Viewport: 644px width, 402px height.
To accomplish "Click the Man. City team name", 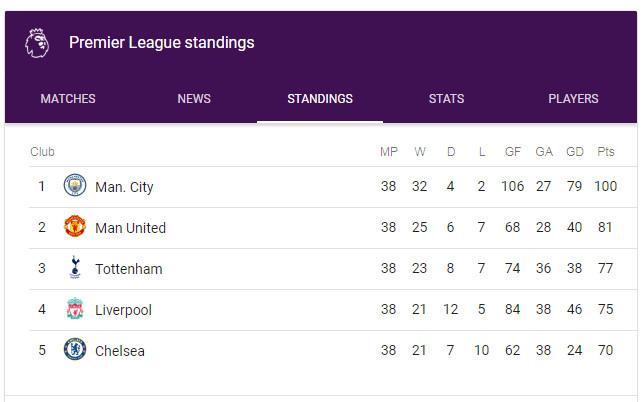I will 124,187.
